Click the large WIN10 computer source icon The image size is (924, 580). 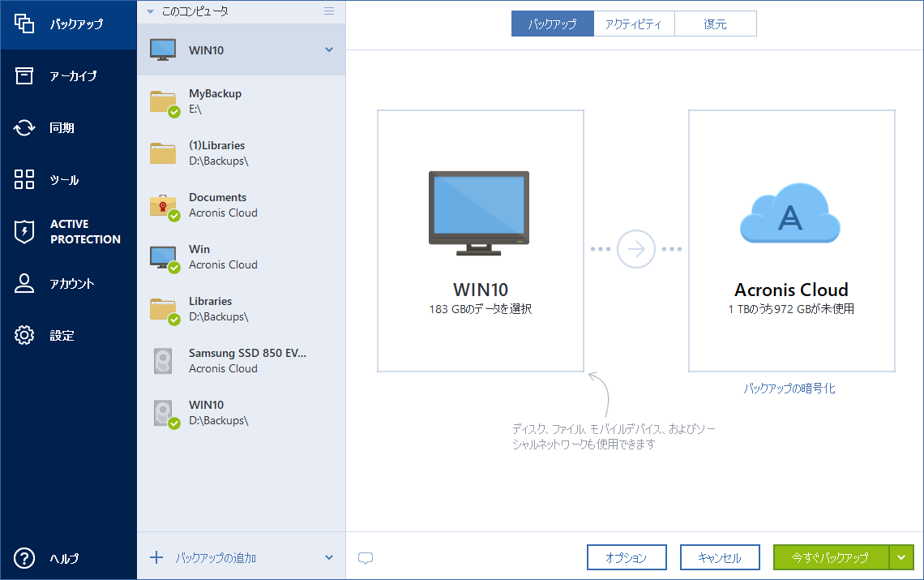coord(478,213)
